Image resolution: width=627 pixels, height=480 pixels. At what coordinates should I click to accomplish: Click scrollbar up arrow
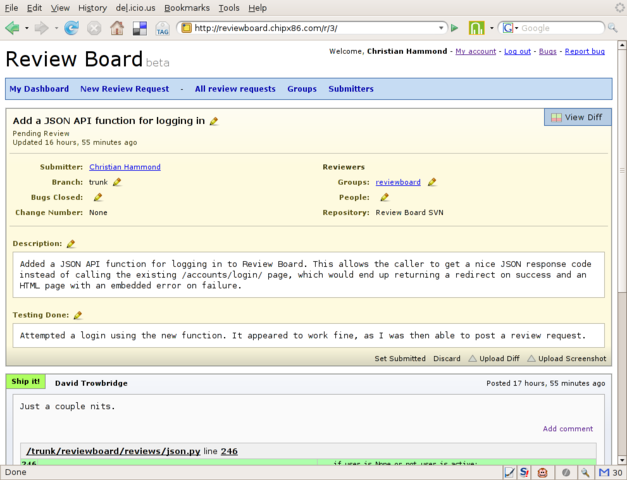coord(622,45)
